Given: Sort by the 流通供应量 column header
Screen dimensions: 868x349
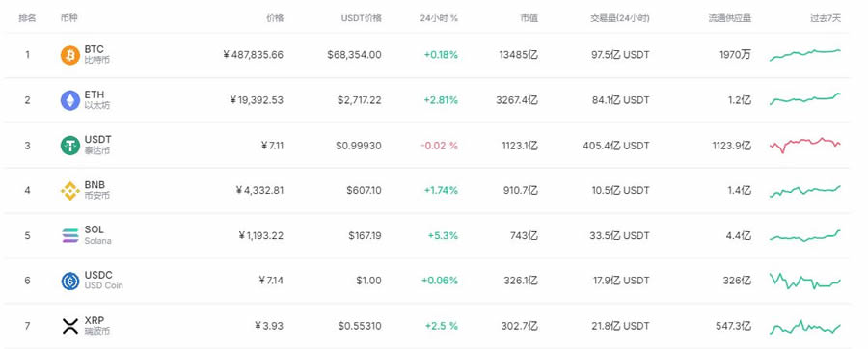Looking at the screenshot, I should (x=730, y=18).
